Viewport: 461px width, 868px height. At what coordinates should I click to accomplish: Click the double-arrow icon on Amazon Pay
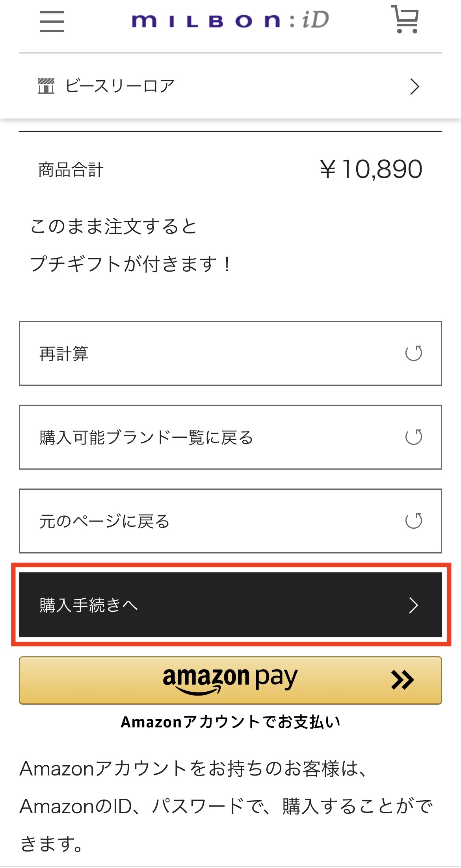(x=402, y=680)
